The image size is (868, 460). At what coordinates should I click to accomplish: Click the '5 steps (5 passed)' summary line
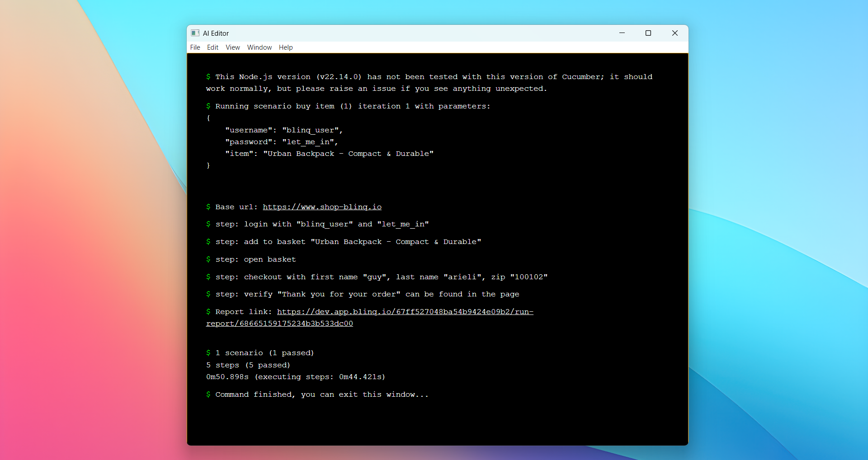tap(248, 365)
